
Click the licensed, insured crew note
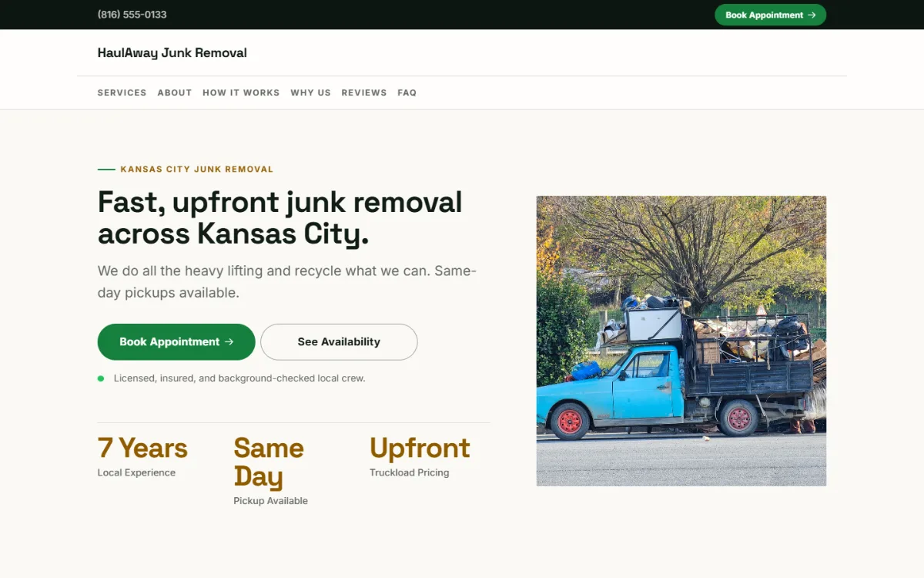coord(239,378)
